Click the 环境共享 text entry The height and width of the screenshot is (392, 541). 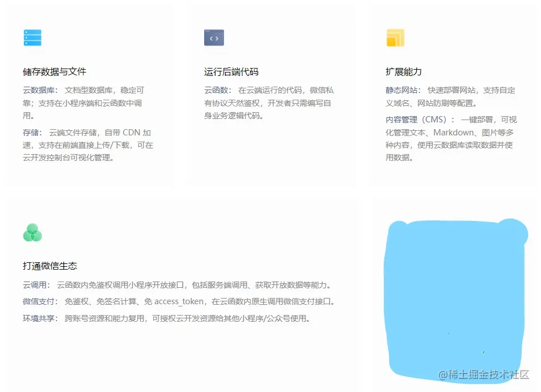point(36,318)
